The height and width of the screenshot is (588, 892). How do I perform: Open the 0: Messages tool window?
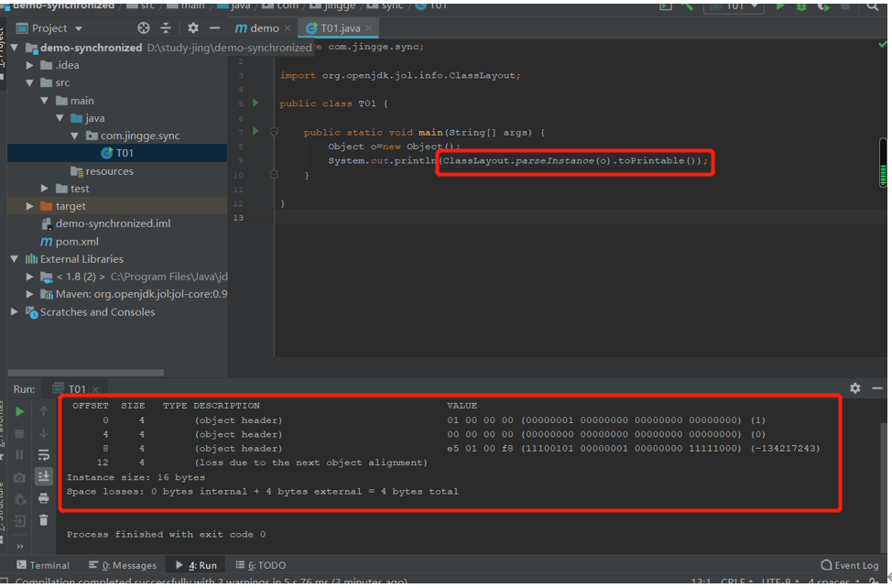(x=123, y=565)
